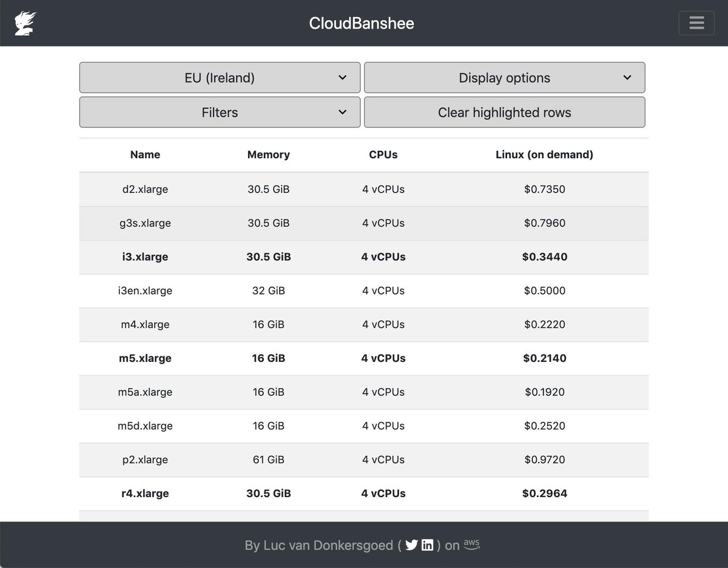Click vCPUs cell in m5a.xlarge row
The height and width of the screenshot is (568, 728).
click(x=383, y=392)
